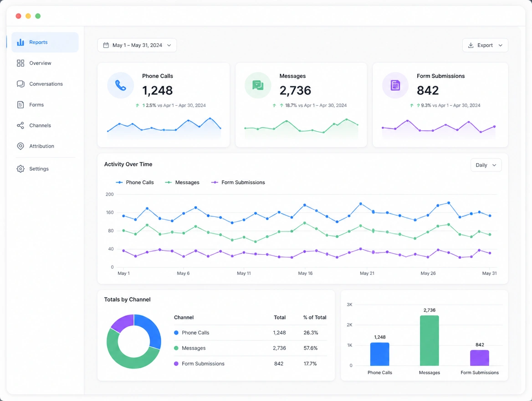Image resolution: width=532 pixels, height=401 pixels.
Task: Open the Channels page
Action: point(45,125)
